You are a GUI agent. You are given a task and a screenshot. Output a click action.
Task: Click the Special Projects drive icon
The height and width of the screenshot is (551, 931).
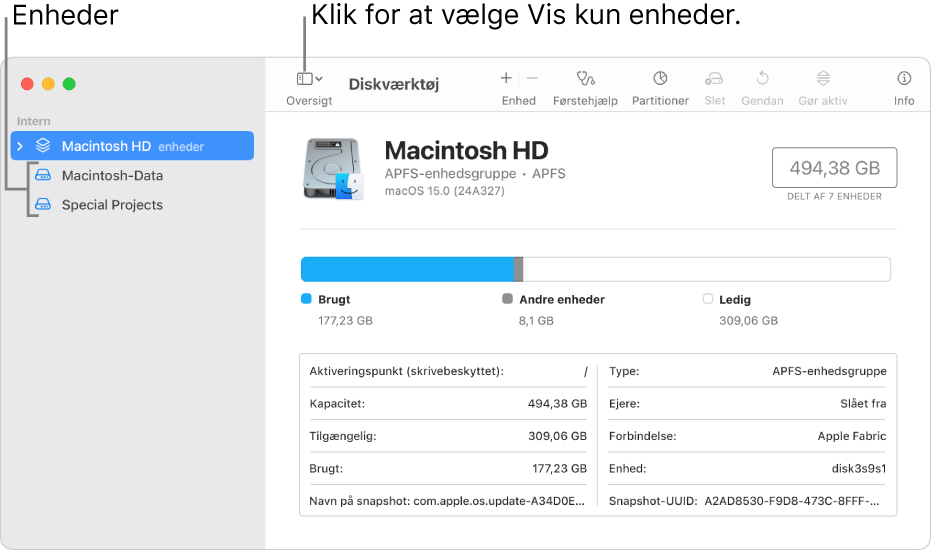click(x=43, y=204)
